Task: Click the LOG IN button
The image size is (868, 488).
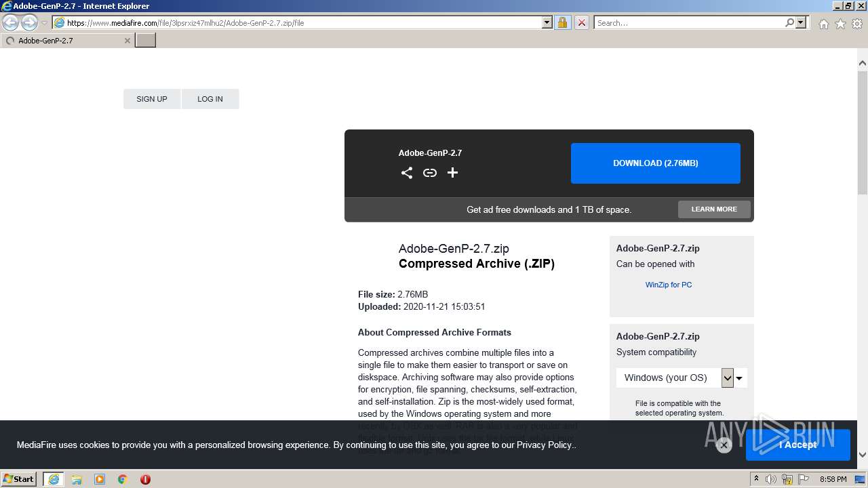Action: (210, 99)
